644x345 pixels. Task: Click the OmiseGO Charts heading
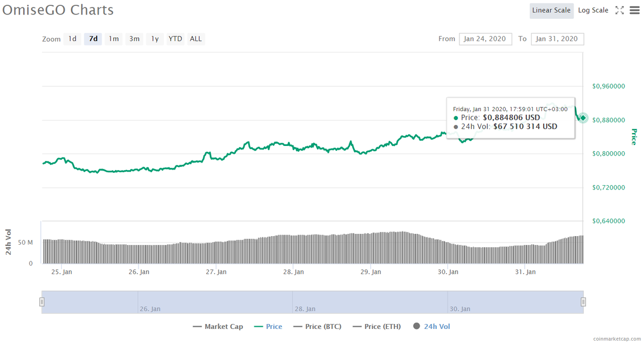[x=58, y=10]
